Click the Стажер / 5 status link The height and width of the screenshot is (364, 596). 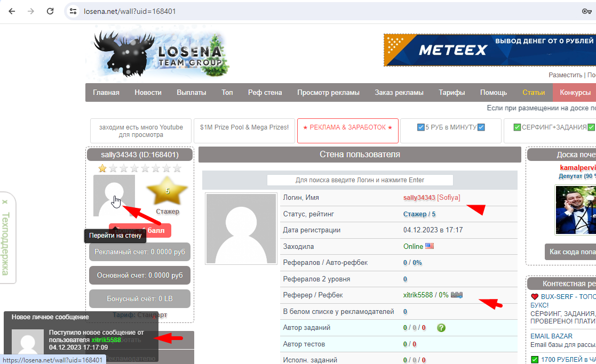tap(419, 214)
